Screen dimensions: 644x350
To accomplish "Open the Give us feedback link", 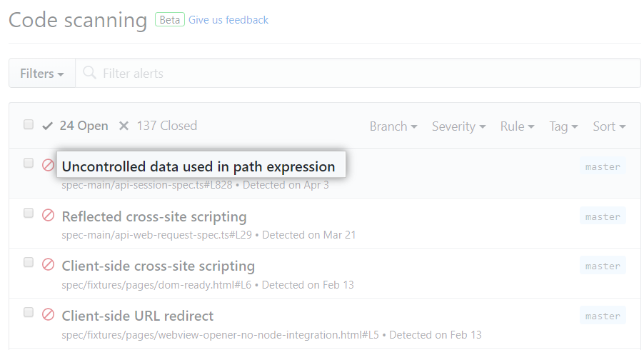I will (x=228, y=20).
